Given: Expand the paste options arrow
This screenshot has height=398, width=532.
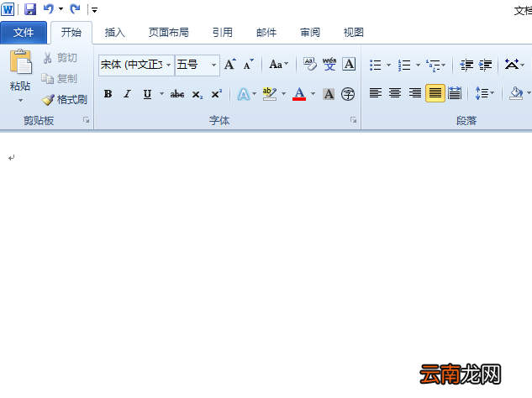Looking at the screenshot, I should tap(20, 100).
